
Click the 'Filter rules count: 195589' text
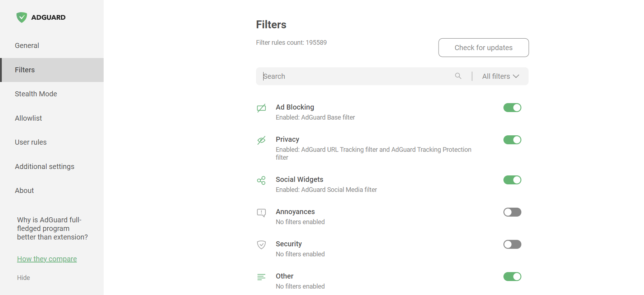(x=291, y=43)
